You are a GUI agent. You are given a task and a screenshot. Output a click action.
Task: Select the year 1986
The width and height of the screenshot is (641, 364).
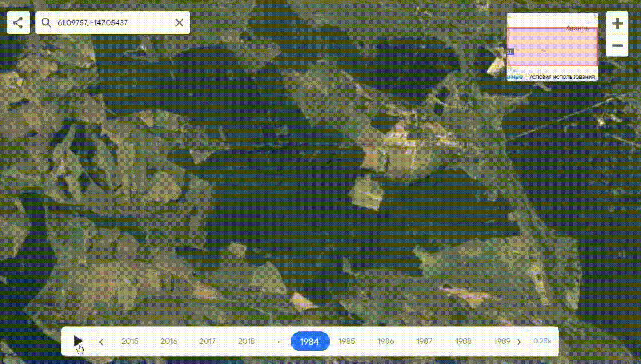click(x=386, y=341)
